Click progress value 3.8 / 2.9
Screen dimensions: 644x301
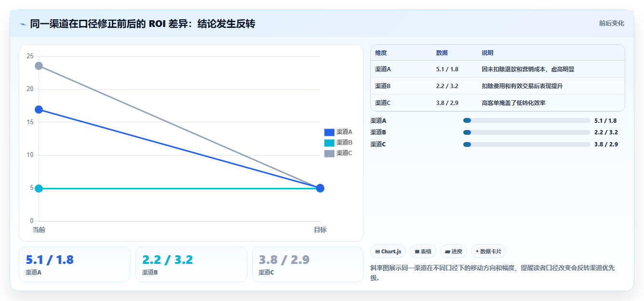606,144
